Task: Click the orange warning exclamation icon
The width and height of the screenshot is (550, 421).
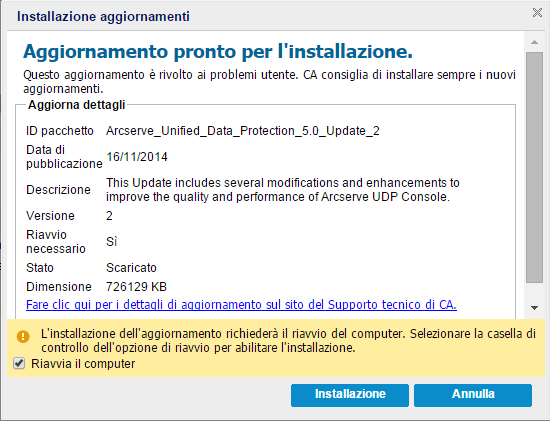Action: 23,337
